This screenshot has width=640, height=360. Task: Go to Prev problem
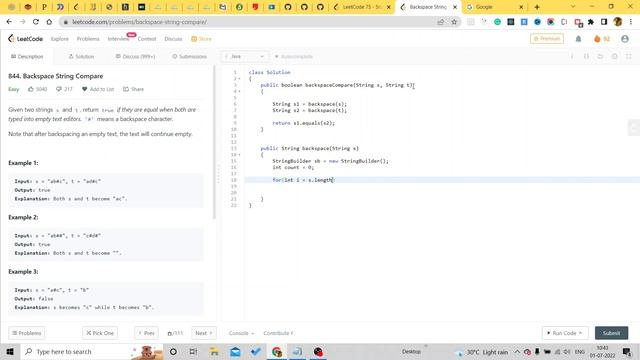[146, 333]
